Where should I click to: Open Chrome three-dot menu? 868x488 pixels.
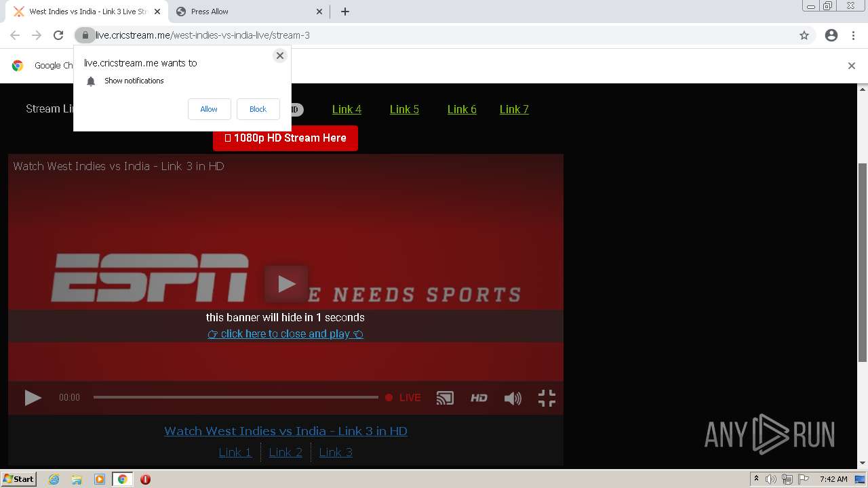[853, 35]
